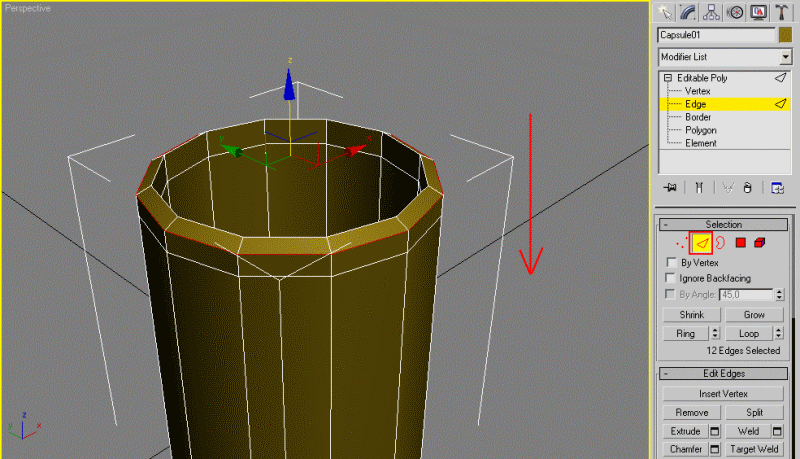This screenshot has height=459, width=800.
Task: Open the Modifier List dropdown
Action: coord(724,57)
